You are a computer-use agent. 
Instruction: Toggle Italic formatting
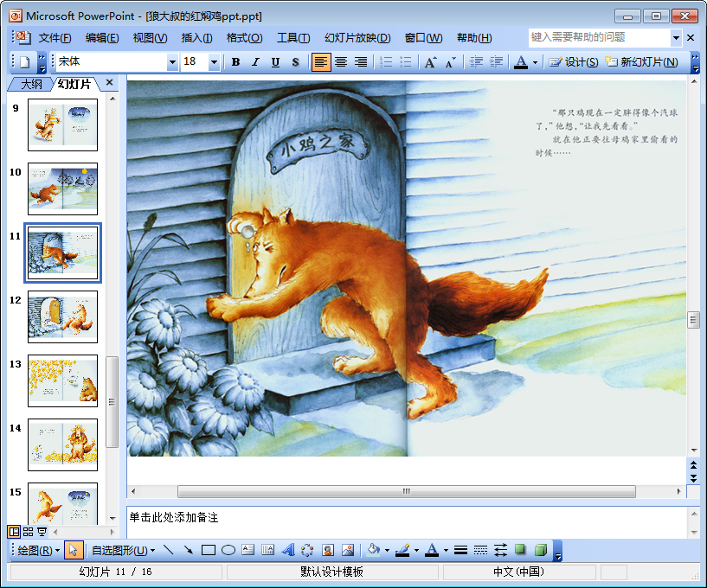pyautogui.click(x=255, y=62)
